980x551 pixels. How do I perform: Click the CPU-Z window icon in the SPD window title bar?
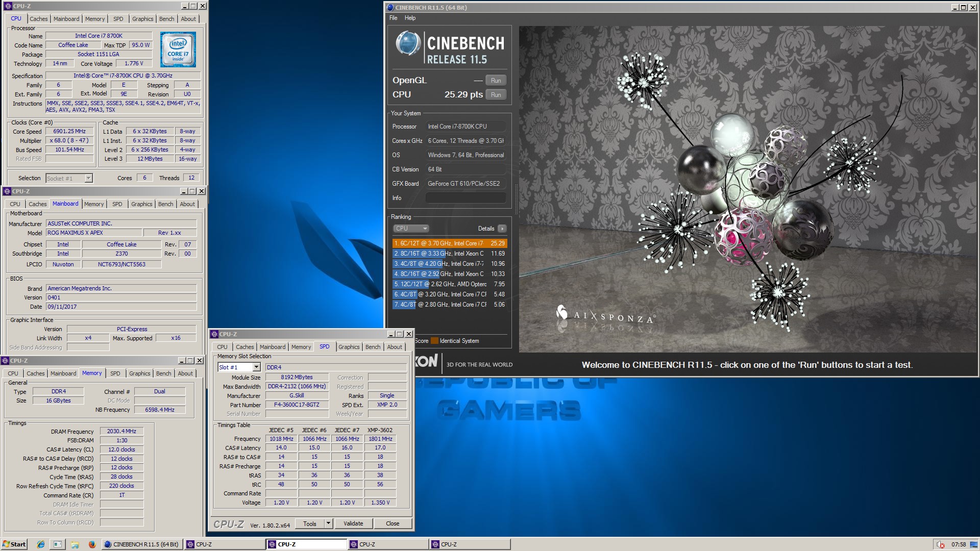point(214,334)
